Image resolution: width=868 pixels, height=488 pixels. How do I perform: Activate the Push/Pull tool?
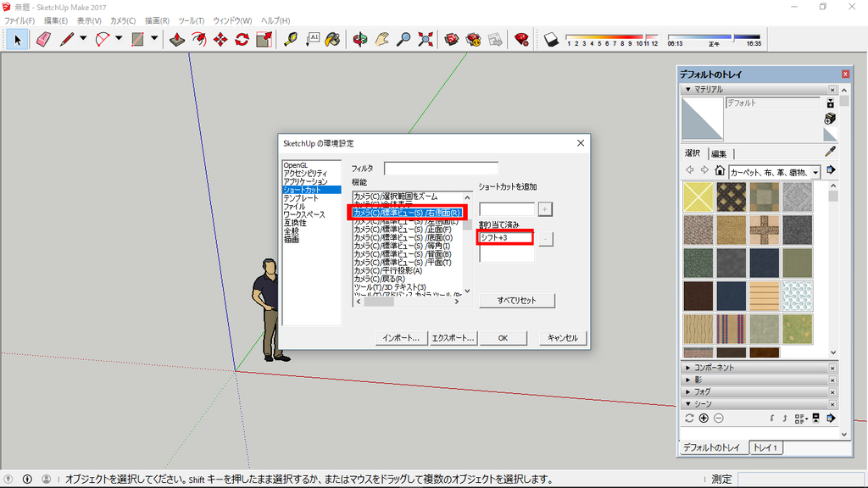tap(177, 40)
